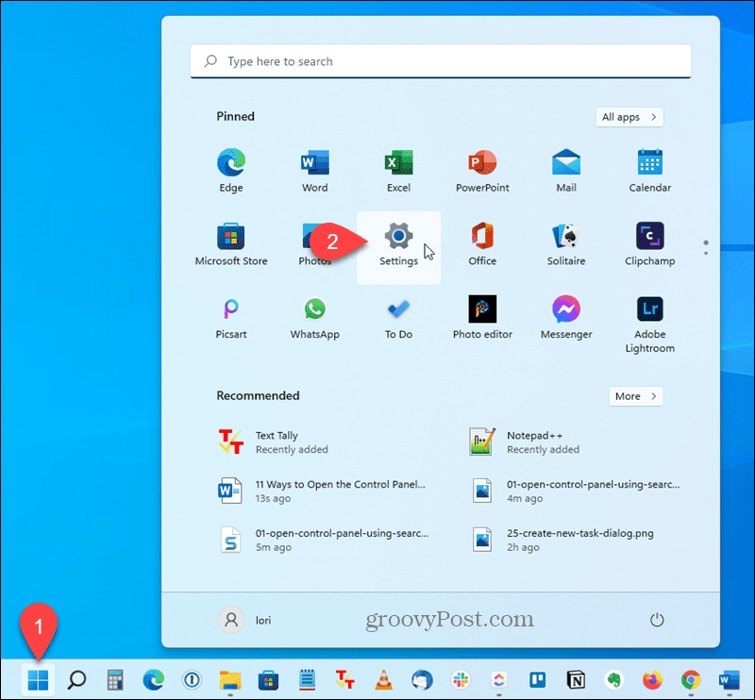Open ClickUp from the taskbar

pyautogui.click(x=499, y=680)
